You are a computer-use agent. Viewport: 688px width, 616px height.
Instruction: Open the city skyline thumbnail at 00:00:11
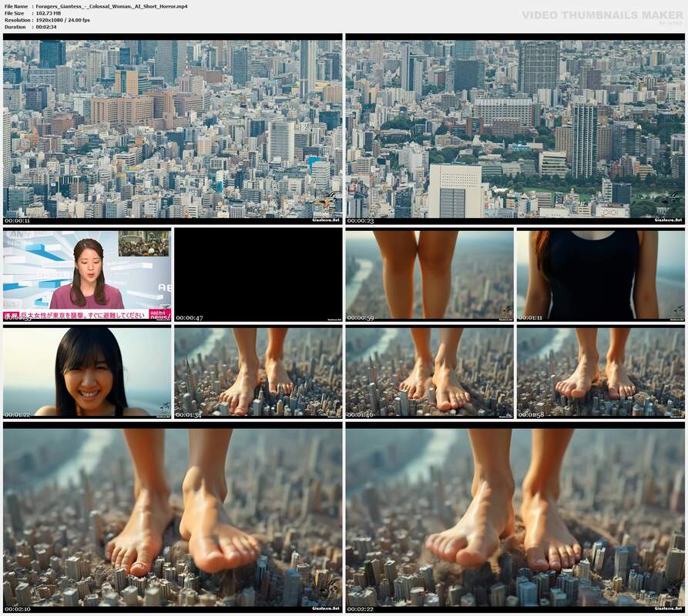173,129
